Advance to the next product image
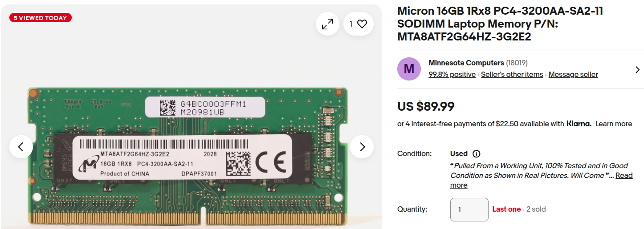The height and width of the screenshot is (229, 644). [x=362, y=147]
